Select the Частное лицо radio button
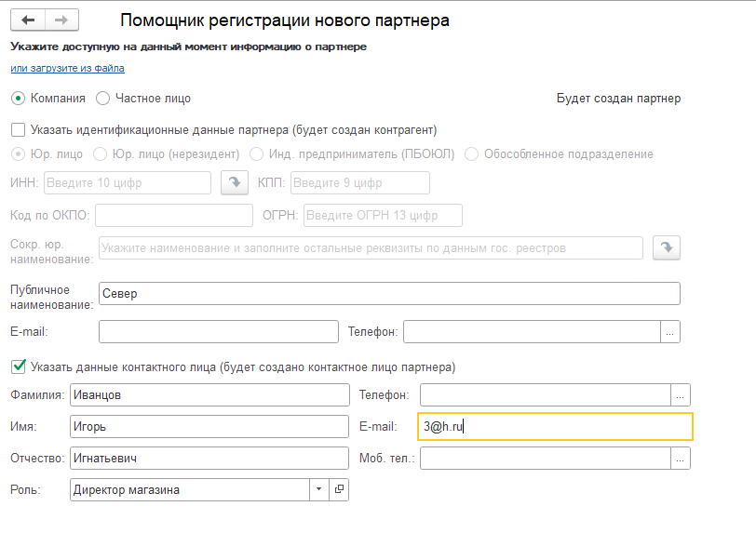756x533 pixels. [x=102, y=99]
